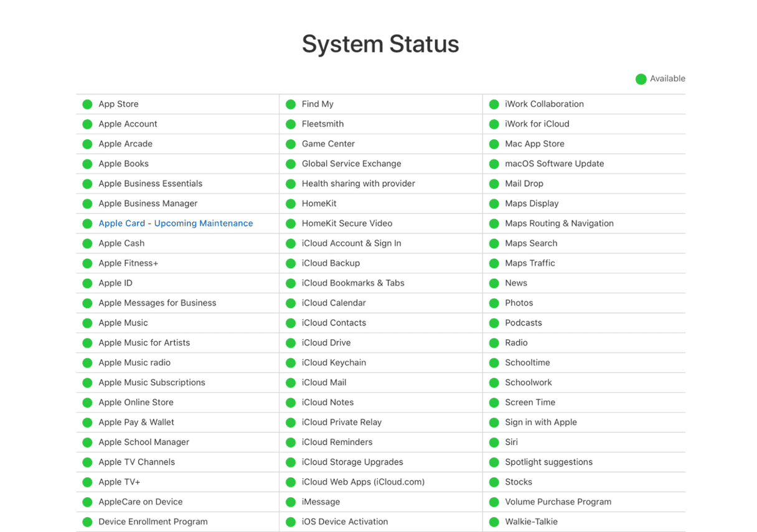Click the green dot next to iMessage

[291, 502]
